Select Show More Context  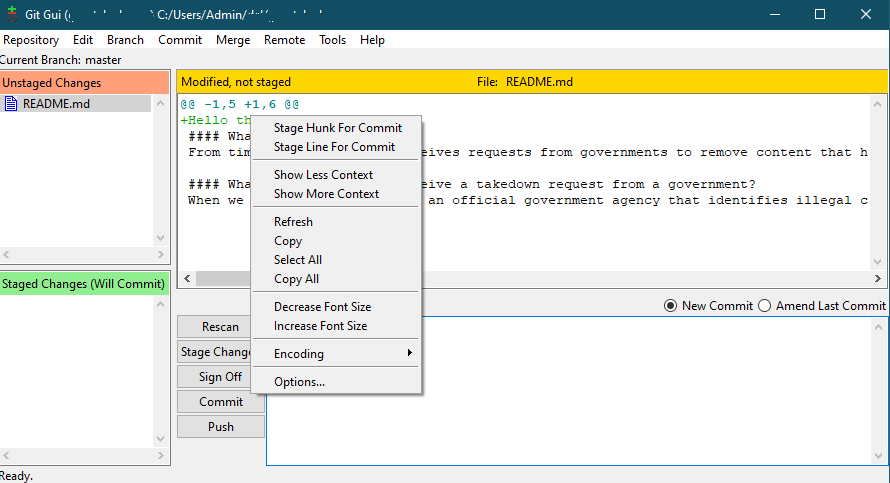click(336, 194)
